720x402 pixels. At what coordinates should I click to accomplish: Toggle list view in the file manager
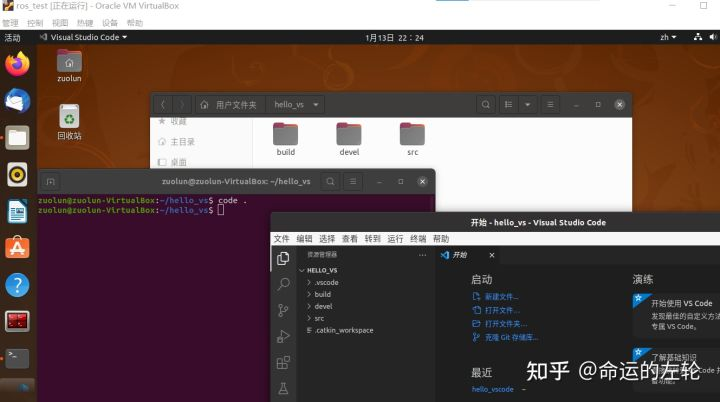pos(508,105)
